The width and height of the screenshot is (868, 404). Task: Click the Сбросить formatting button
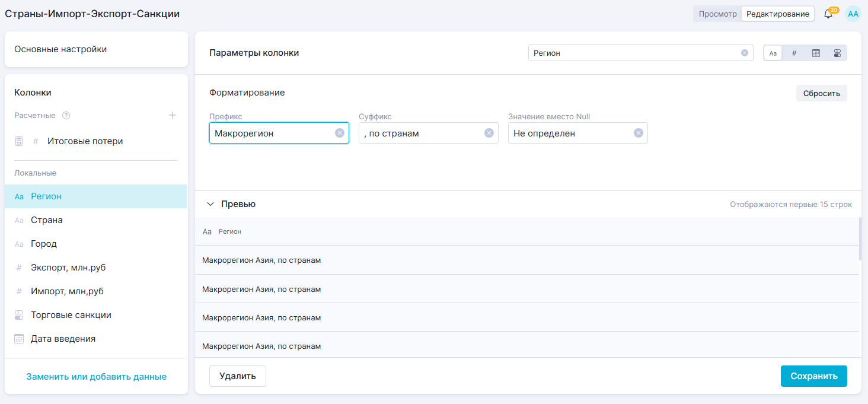point(821,93)
